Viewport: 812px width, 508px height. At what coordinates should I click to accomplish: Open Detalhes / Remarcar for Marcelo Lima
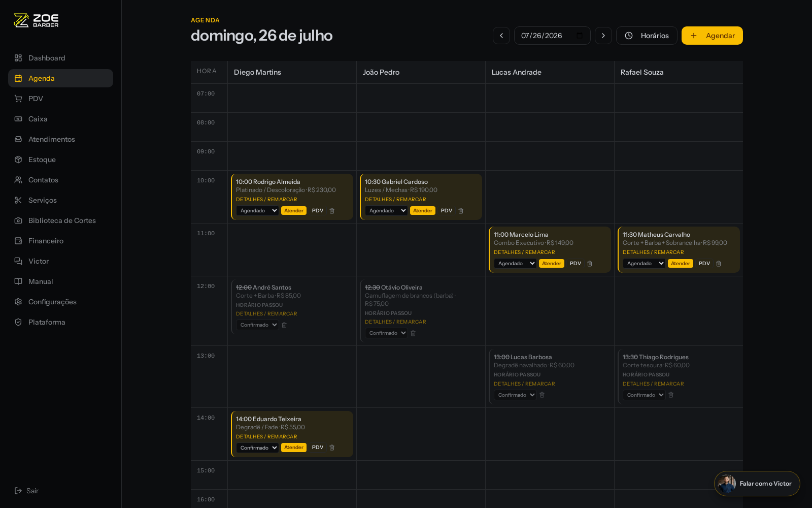(524, 252)
